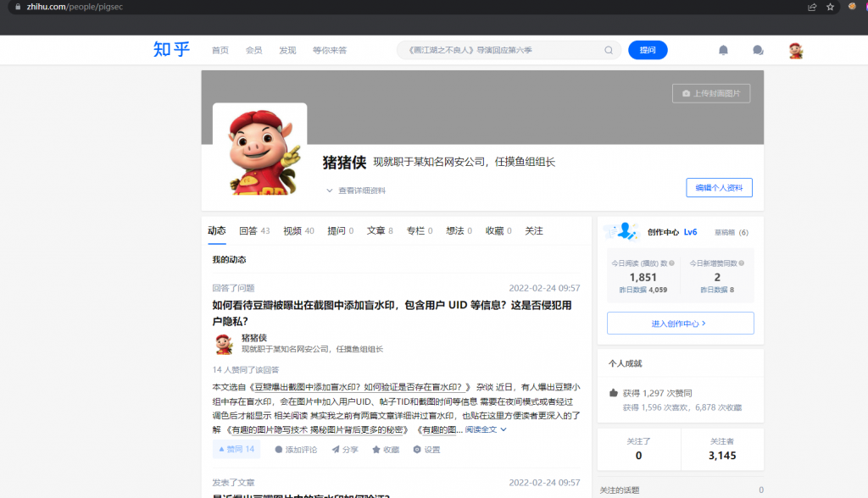This screenshot has height=498, width=868.
Task: Switch to the 视频 40 tab
Action: click(299, 230)
